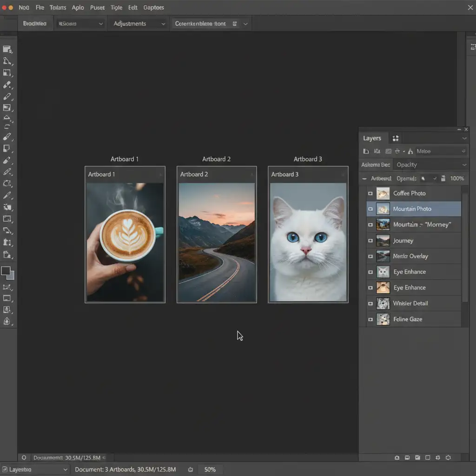This screenshot has height=476, width=476.
Task: Click the foreground color swatch
Action: [6, 271]
